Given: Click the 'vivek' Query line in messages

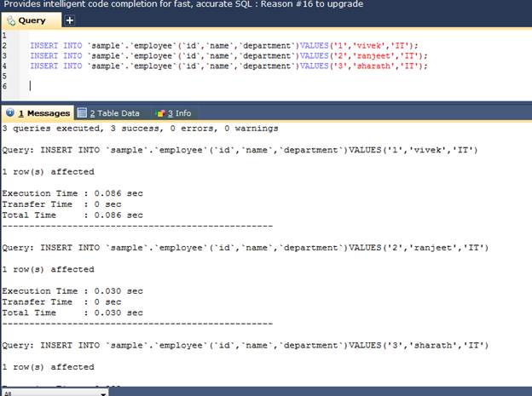Looking at the screenshot, I should pos(240,150).
